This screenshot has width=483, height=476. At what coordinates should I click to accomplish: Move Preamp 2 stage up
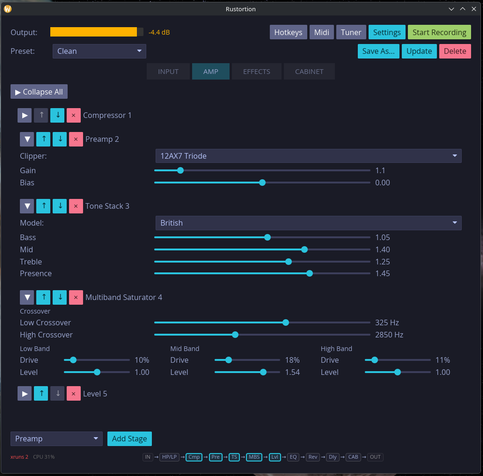click(x=43, y=139)
